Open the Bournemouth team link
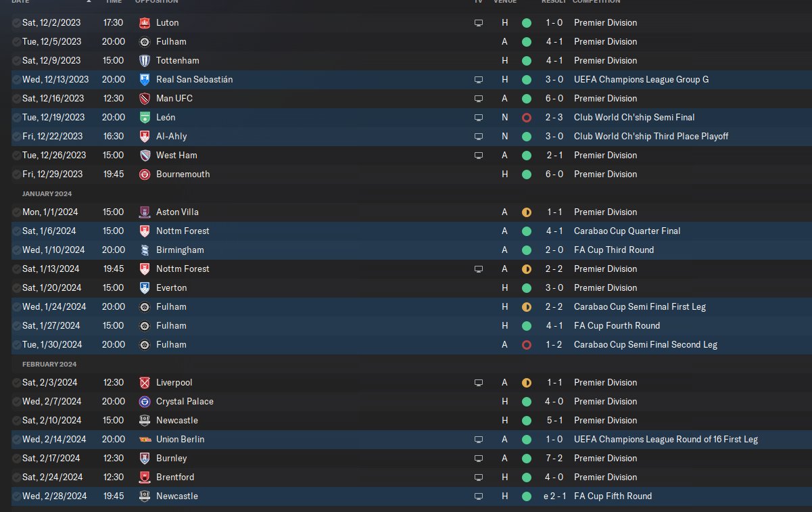812x512 pixels. (183, 174)
